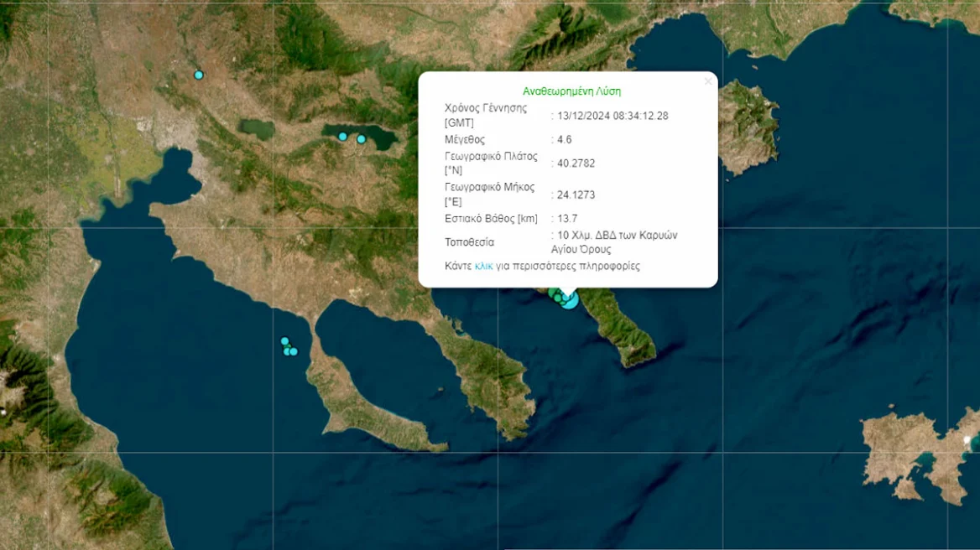Image resolution: width=980 pixels, height=550 pixels.
Task: Click the 'Μέγεθος' label in the popup
Action: [465, 140]
